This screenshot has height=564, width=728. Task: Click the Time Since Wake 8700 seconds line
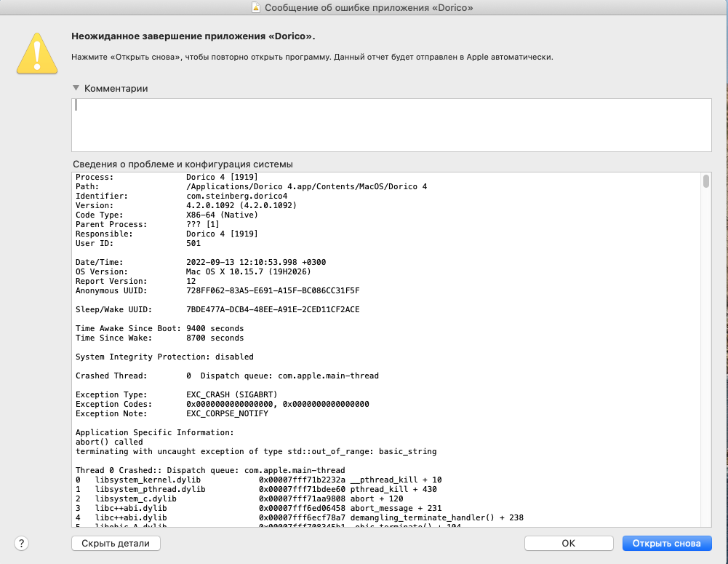[160, 338]
